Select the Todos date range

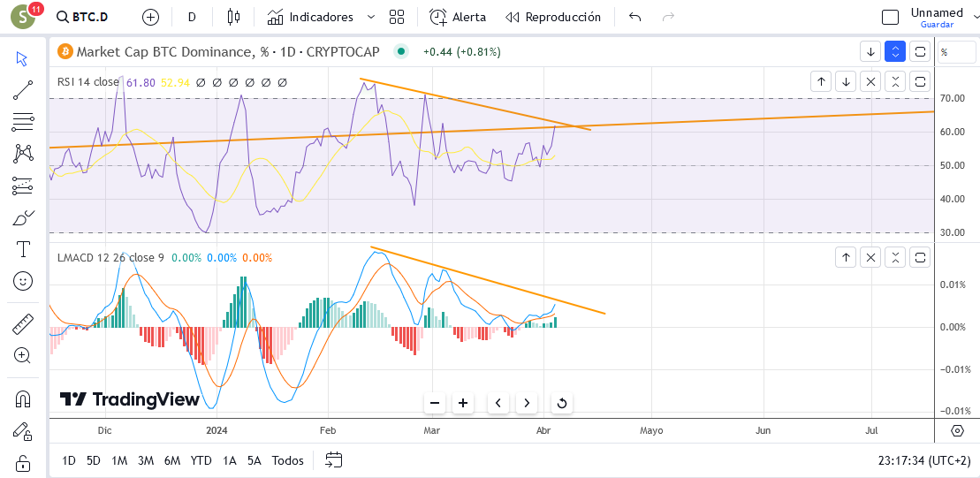click(287, 461)
